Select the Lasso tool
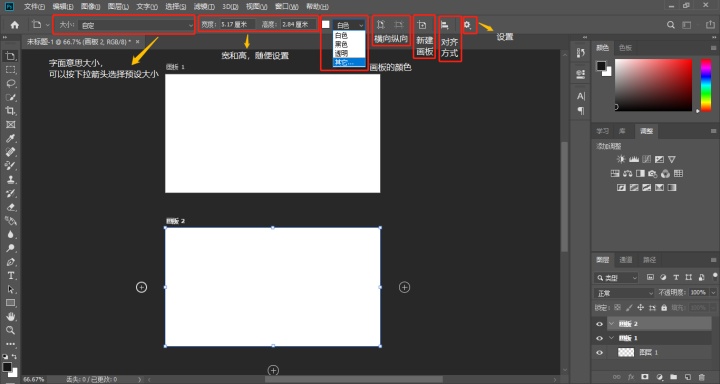Screen dimensions: 720x384 tap(10, 84)
